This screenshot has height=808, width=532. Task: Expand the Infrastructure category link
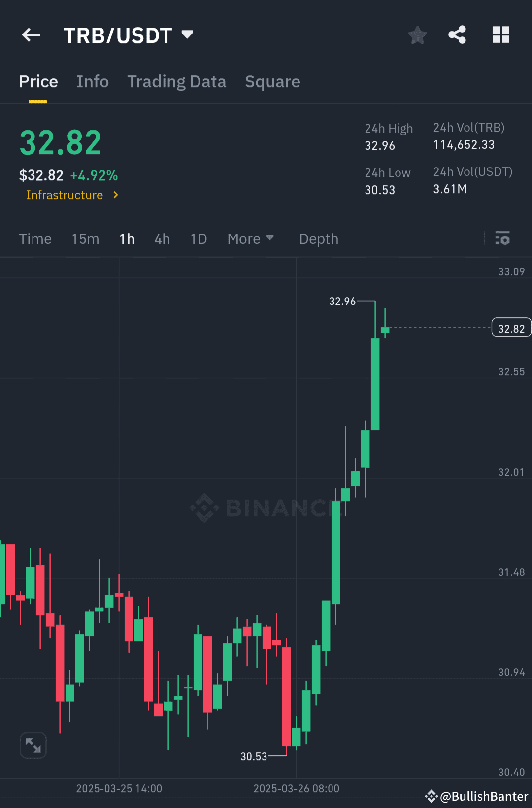point(71,195)
